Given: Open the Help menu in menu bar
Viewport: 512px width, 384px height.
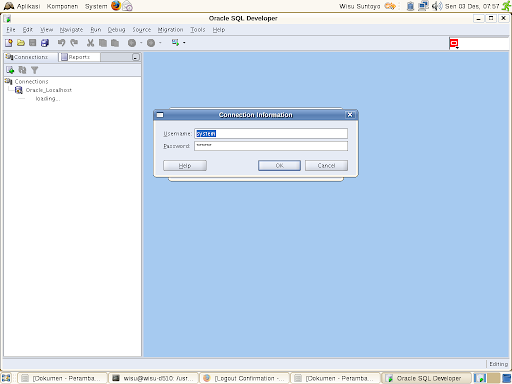Looking at the screenshot, I should pyautogui.click(x=219, y=30).
